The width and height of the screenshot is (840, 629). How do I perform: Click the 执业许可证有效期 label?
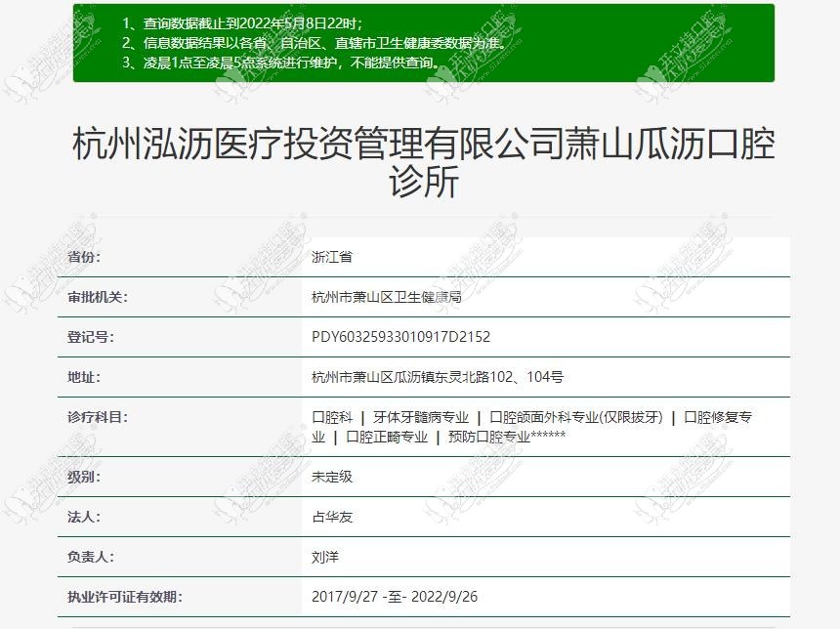124,597
